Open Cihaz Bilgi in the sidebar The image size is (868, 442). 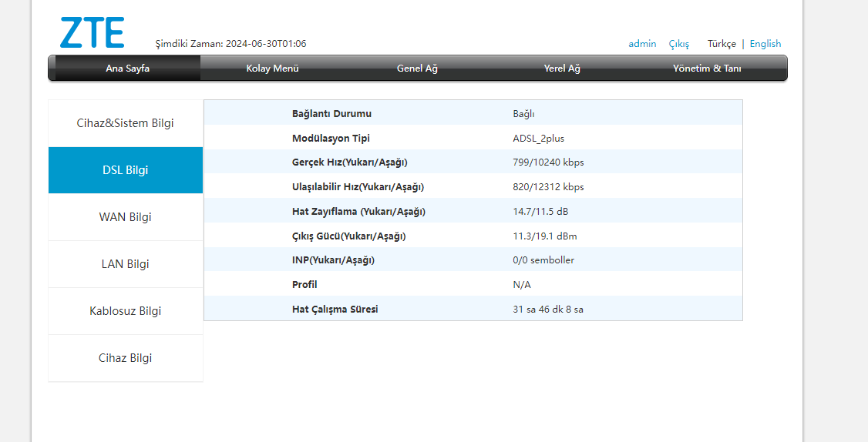click(125, 359)
